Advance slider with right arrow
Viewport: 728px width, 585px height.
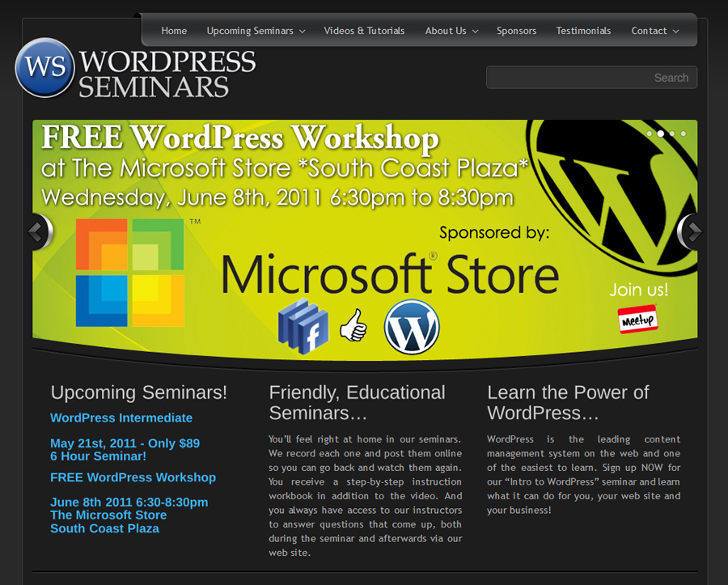[x=691, y=231]
